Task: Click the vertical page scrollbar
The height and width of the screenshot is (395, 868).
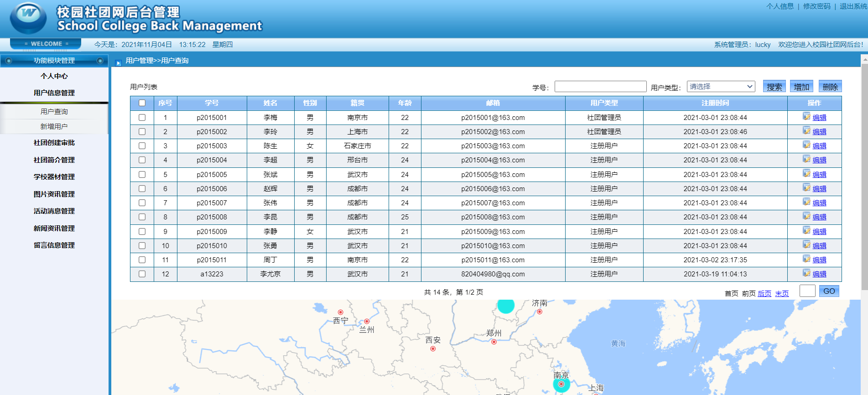Action: [864, 178]
